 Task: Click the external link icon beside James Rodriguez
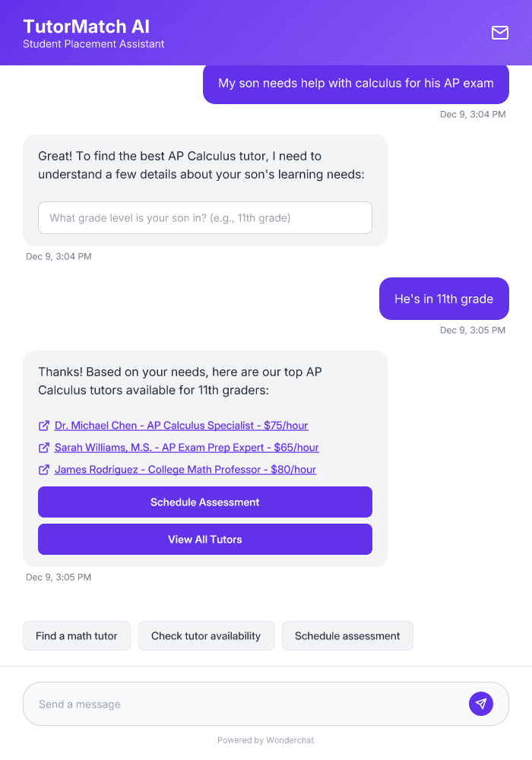[x=44, y=470]
